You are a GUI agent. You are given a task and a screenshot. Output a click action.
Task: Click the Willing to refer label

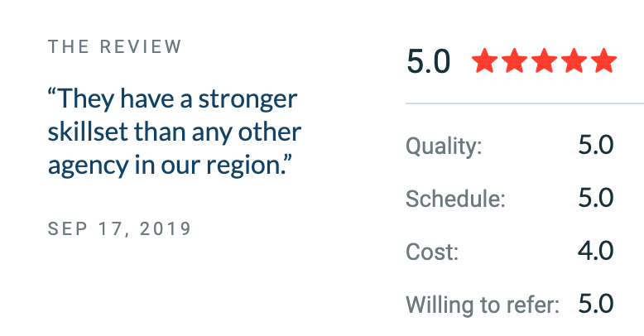483,305
